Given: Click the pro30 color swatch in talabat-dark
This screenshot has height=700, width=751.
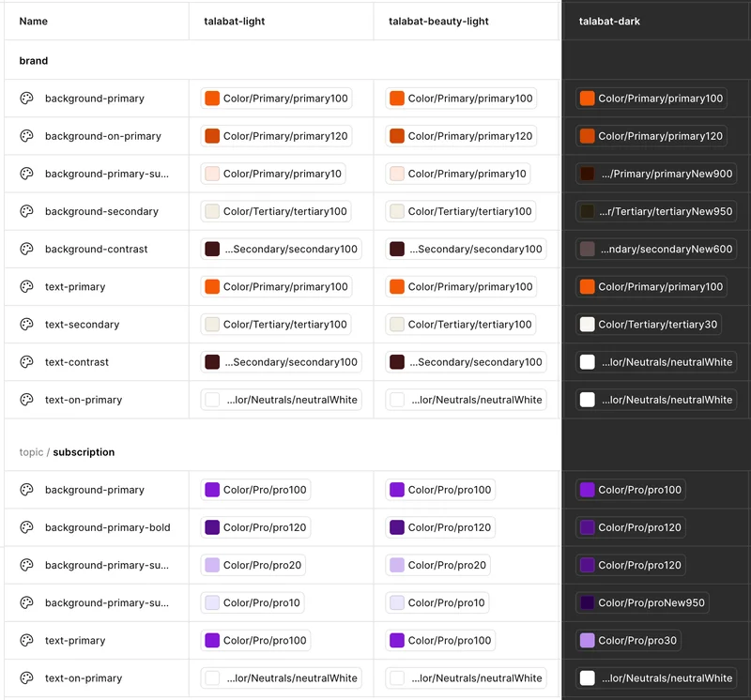Looking at the screenshot, I should [588, 640].
